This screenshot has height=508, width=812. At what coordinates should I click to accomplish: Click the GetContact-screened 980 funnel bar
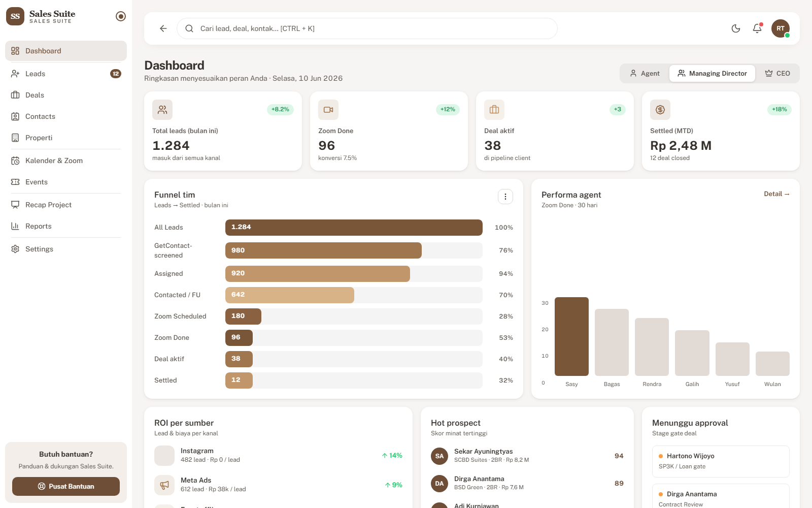point(323,250)
